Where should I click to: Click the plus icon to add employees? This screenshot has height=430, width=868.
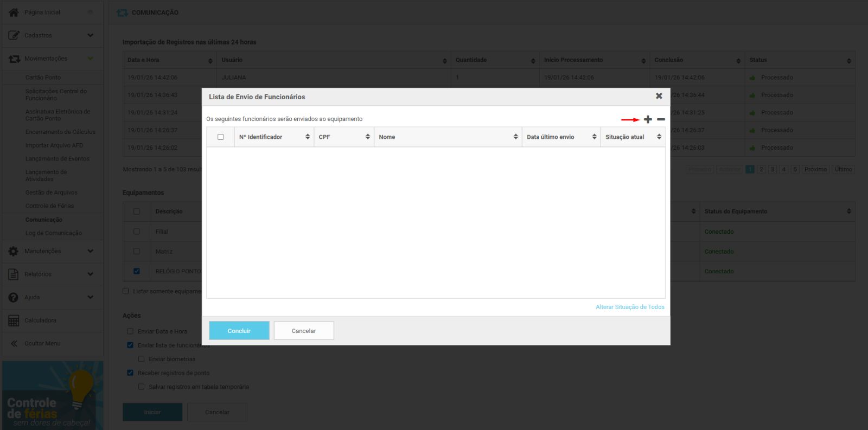648,119
